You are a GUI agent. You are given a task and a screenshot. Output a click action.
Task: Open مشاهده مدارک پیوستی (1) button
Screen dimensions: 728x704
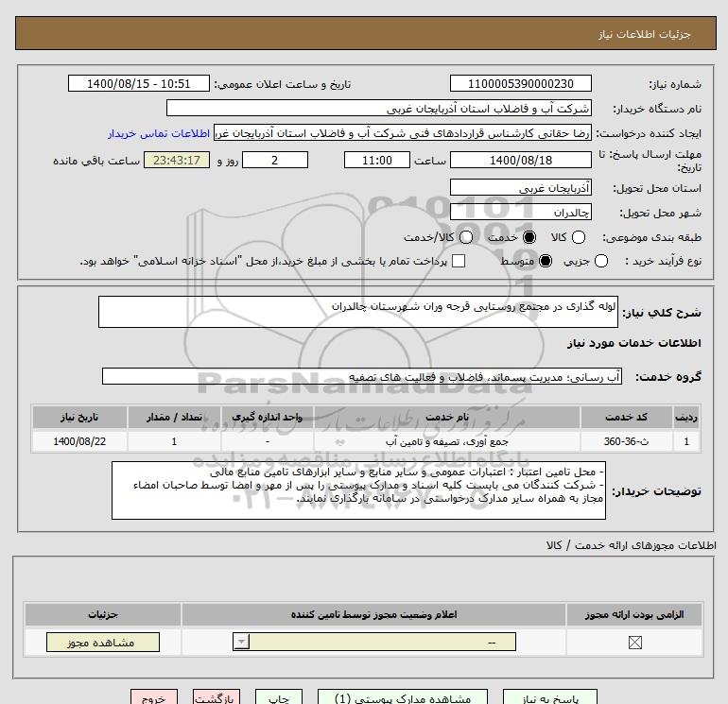coord(403,697)
